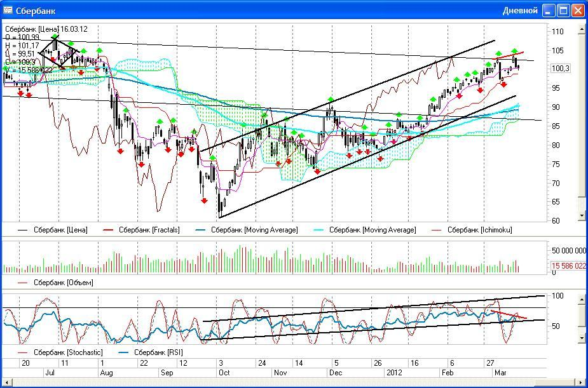
Task: Select the Сбербанк [Fractals] legend entry
Action: tap(141, 230)
